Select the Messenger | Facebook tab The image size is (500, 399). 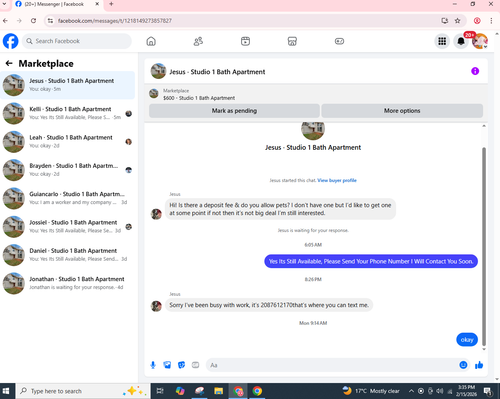pos(54,4)
